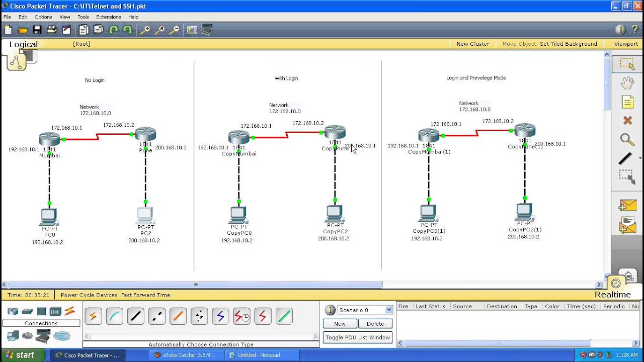Select WAN Emulation category
This screenshot has height=362, width=644.
(27, 336)
